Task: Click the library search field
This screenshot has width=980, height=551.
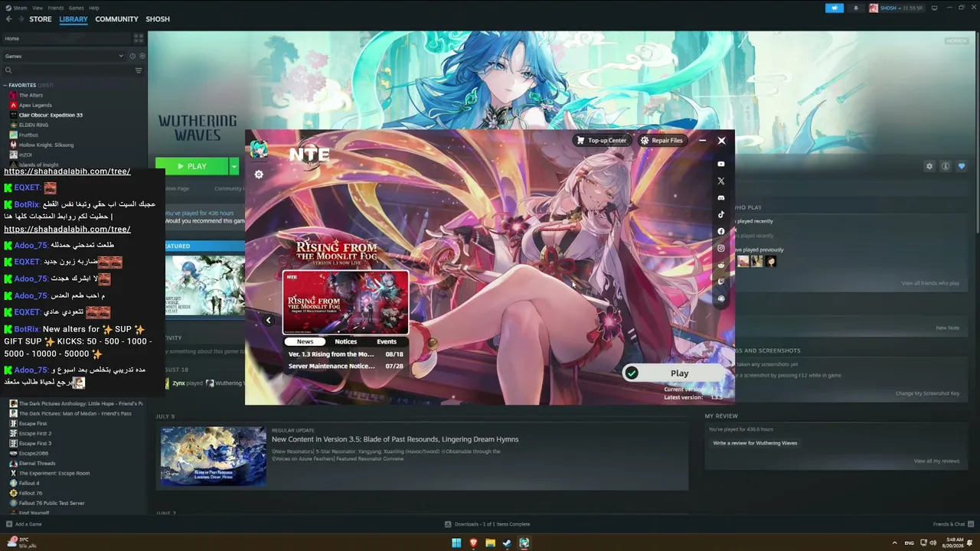Action: point(68,70)
